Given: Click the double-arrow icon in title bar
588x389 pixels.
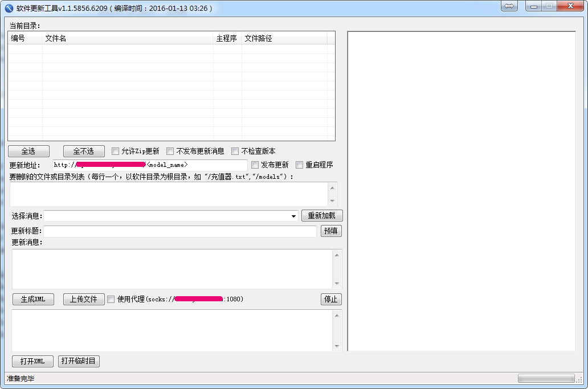Looking at the screenshot, I should pos(509,6).
